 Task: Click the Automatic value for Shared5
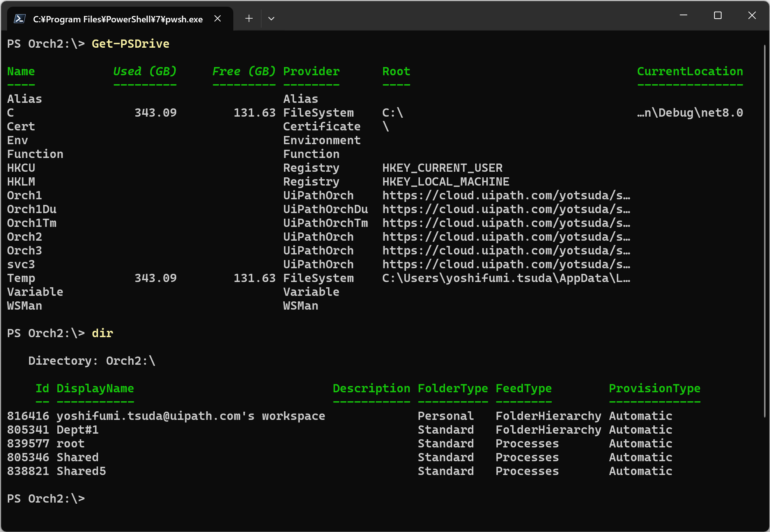pos(641,471)
